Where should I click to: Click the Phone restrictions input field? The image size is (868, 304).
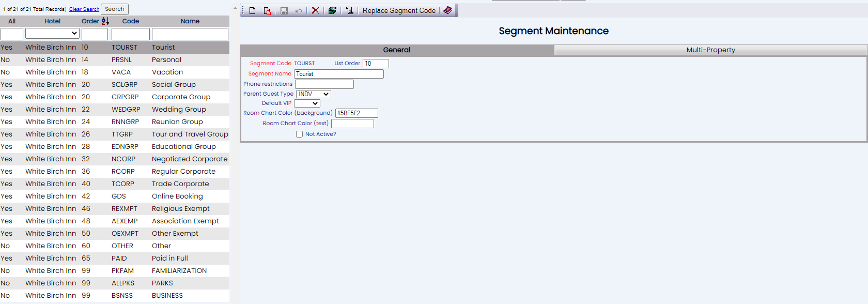[324, 84]
